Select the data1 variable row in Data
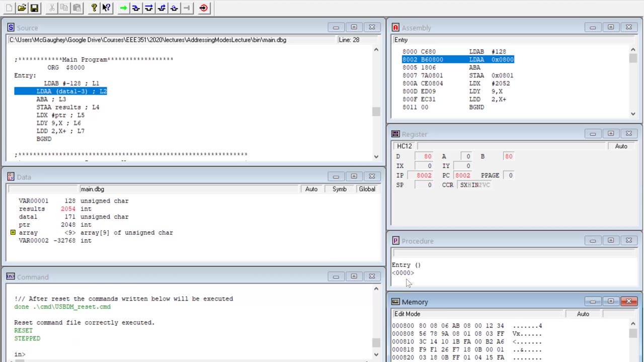The height and width of the screenshot is (362, 644). [73, 217]
